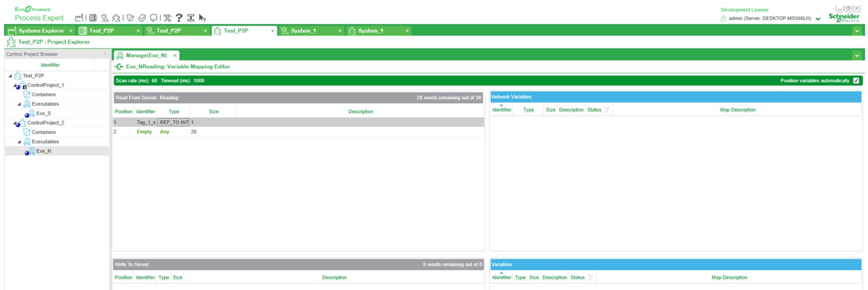Image resolution: width=868 pixels, height=290 pixels.
Task: Sort Read From Server by Size header
Action: (214, 111)
